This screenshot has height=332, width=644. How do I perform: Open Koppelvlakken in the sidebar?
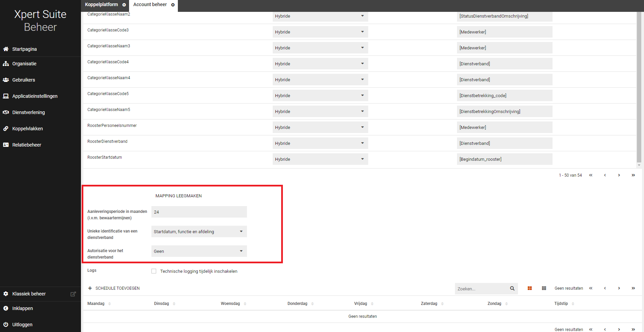point(27,129)
